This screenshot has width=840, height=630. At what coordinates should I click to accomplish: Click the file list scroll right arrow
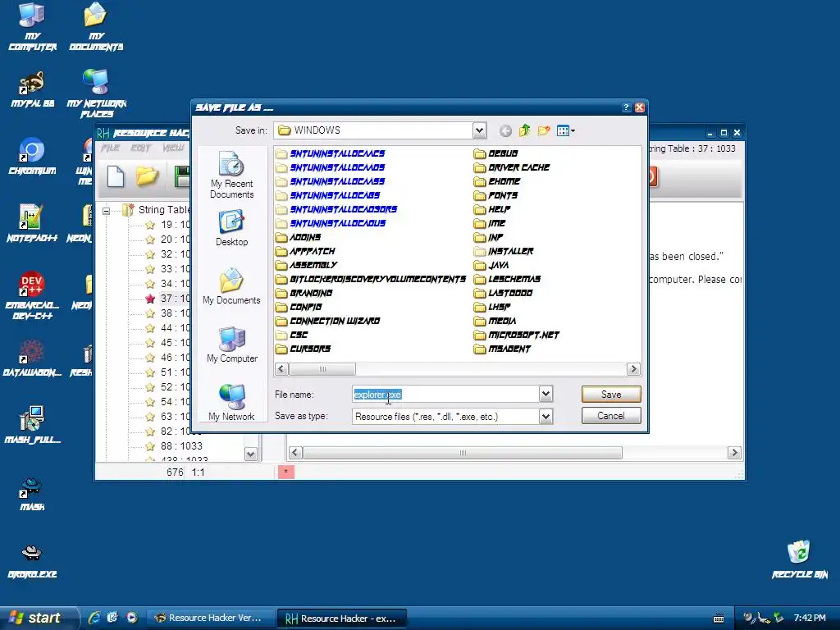point(633,369)
